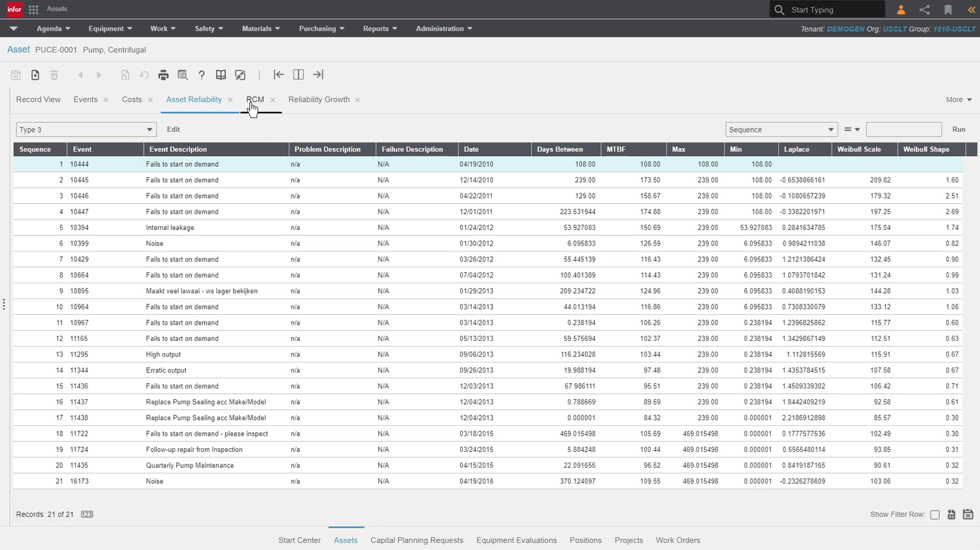The height and width of the screenshot is (550, 980).
Task: Open the search magnifier in the top bar
Action: click(780, 9)
